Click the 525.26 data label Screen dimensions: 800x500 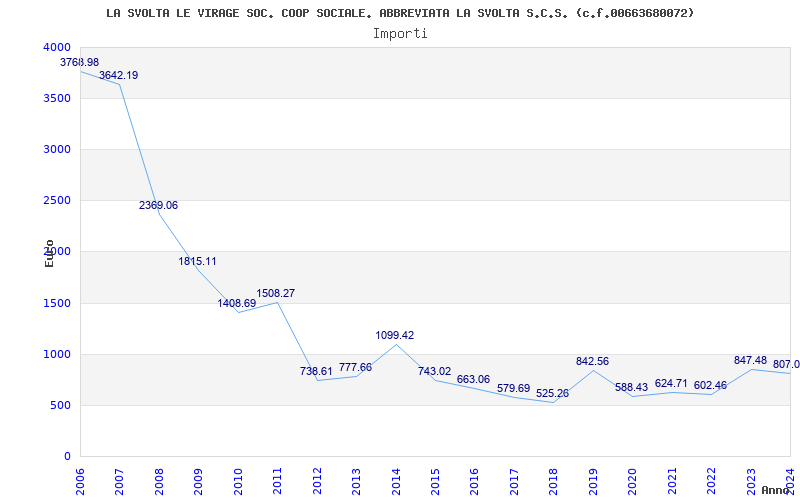click(x=553, y=394)
